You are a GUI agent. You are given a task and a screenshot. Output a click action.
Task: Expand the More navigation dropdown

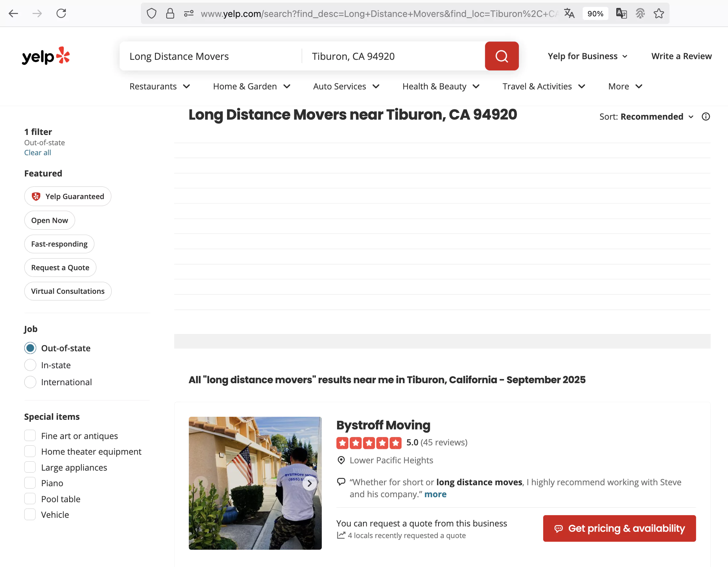pos(625,86)
